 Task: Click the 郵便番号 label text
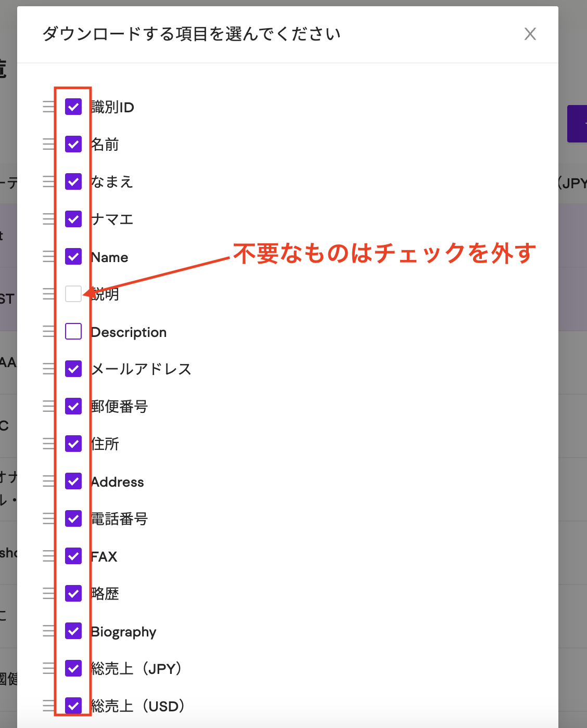pyautogui.click(x=119, y=407)
